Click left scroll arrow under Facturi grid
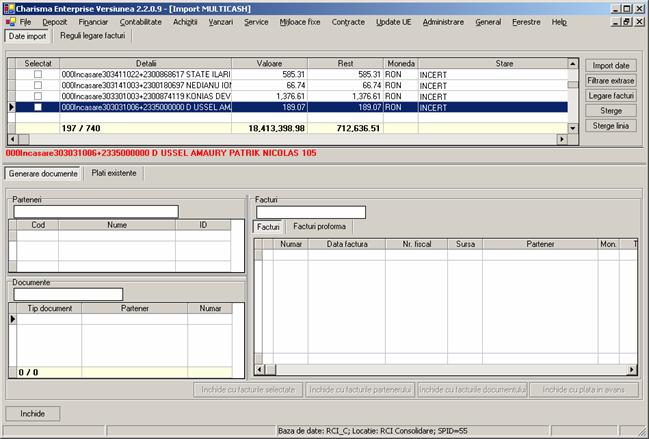Viewport: 649px width, 439px height. 259,371
